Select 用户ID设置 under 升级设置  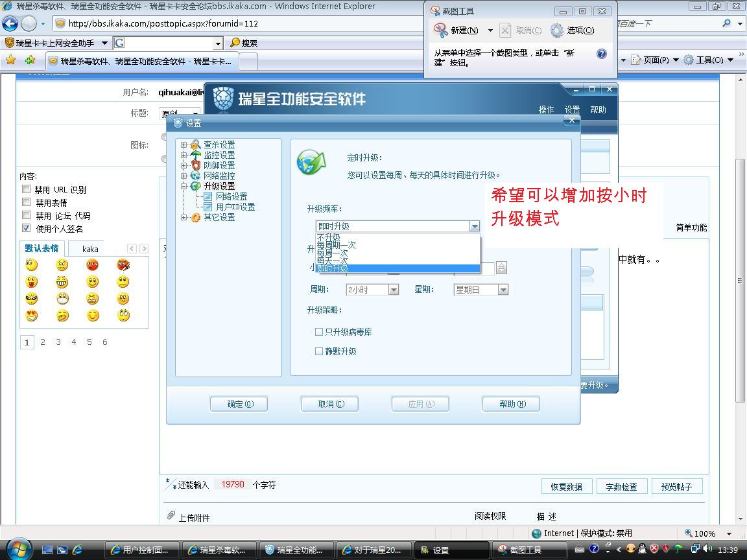pos(235,207)
